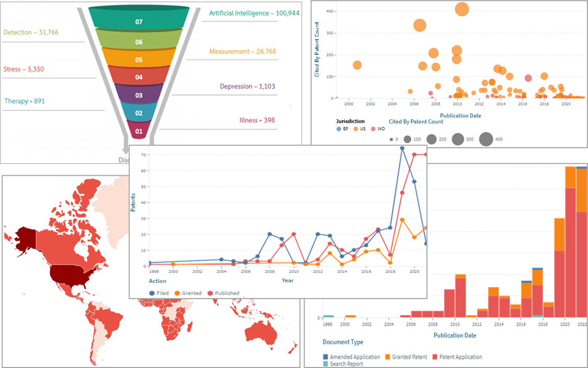Select the blue funnel segment 02
This screenshot has width=588, height=368.
(139, 113)
